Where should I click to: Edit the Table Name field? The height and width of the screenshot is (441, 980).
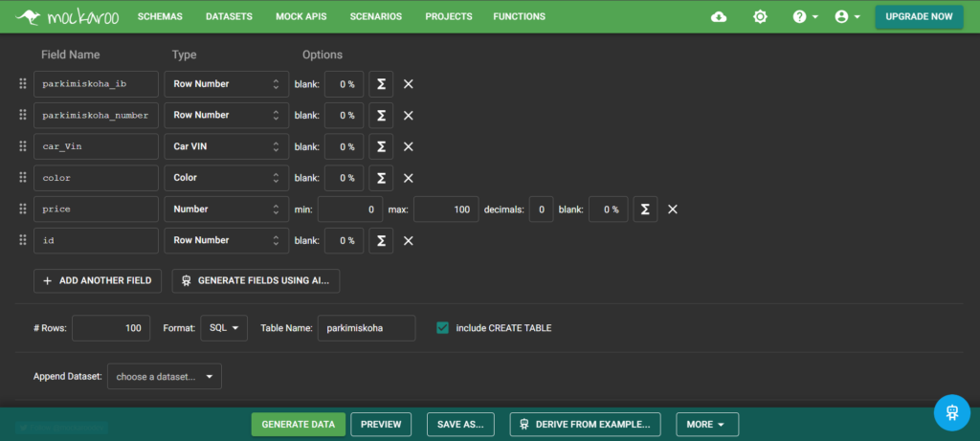click(x=367, y=328)
